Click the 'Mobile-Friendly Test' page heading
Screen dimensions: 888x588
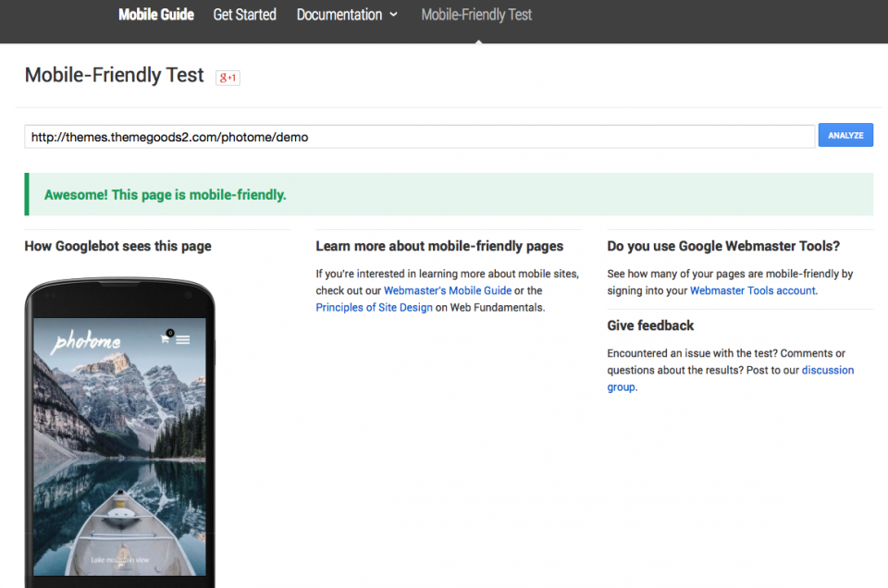(x=114, y=75)
